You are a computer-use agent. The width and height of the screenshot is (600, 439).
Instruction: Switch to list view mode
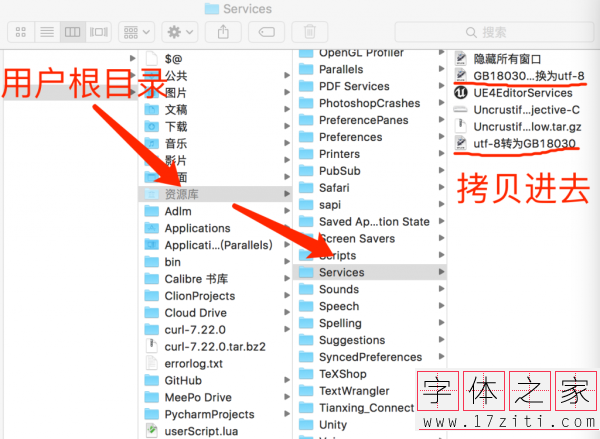coord(47,32)
